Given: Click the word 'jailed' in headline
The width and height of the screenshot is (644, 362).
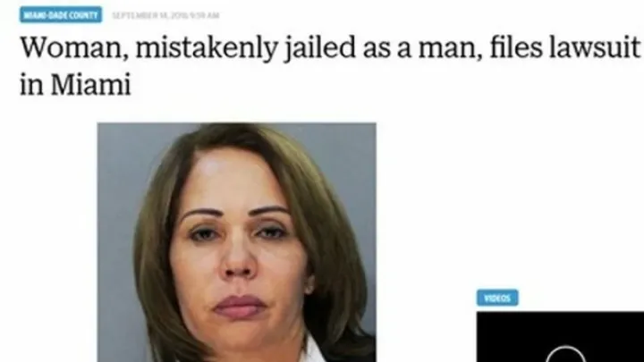Looking at the screenshot, I should [320, 48].
